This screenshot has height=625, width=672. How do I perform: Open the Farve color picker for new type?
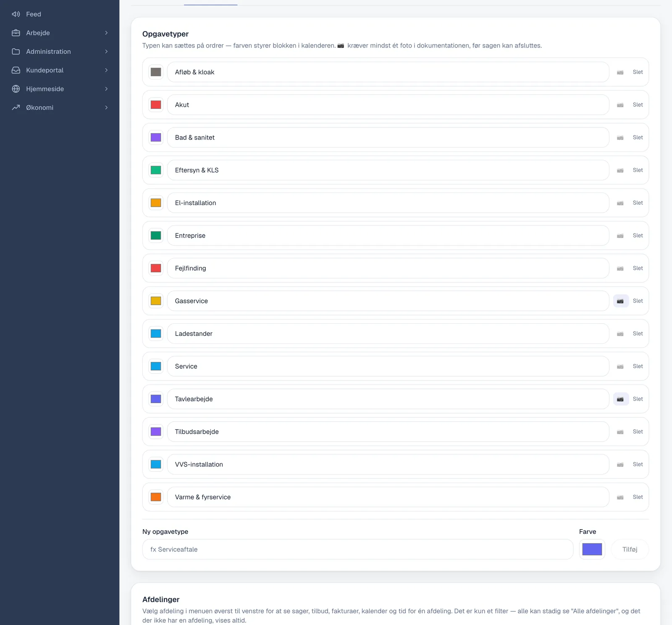[x=592, y=549]
